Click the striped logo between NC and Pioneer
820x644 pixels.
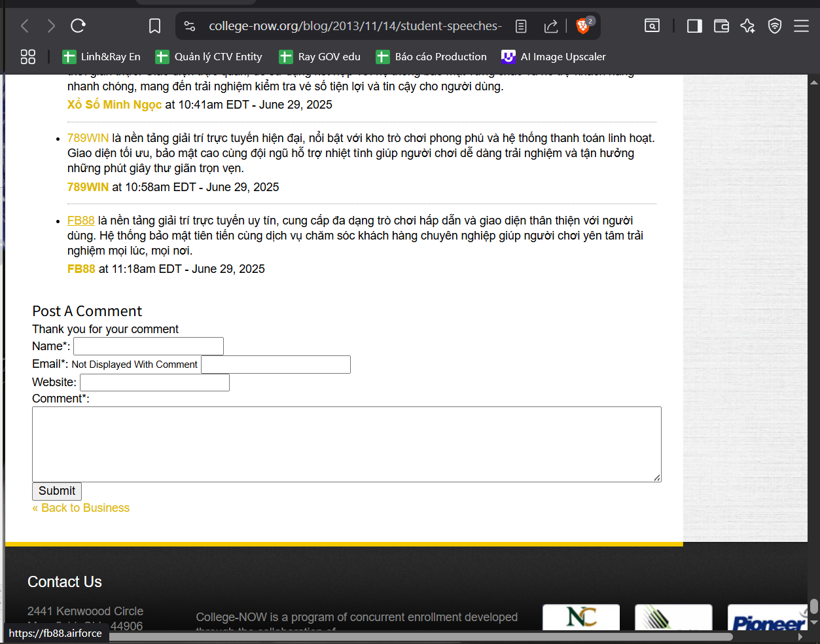673,617
